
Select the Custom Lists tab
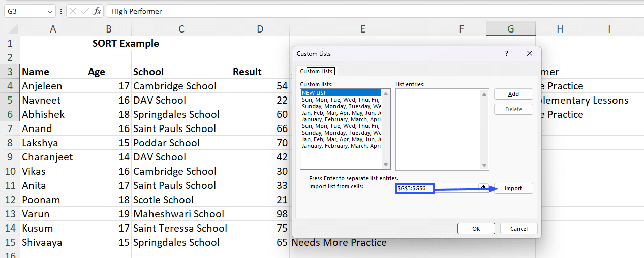click(x=316, y=71)
